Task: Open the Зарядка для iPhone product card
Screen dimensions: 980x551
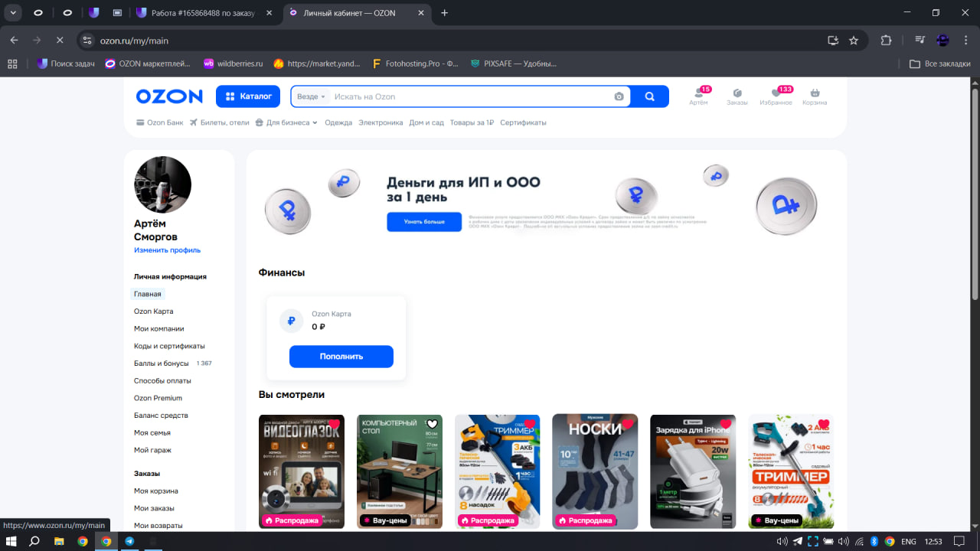Action: [693, 471]
